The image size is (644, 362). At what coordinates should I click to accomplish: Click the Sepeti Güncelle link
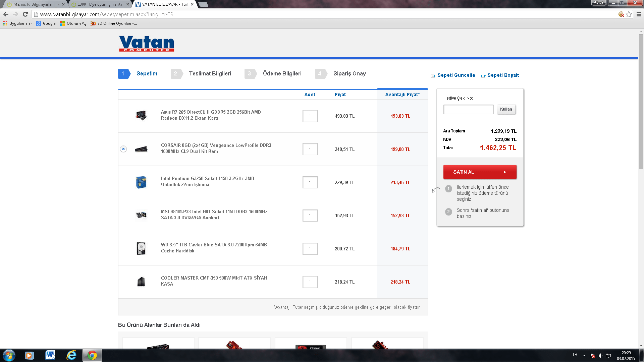coord(456,75)
